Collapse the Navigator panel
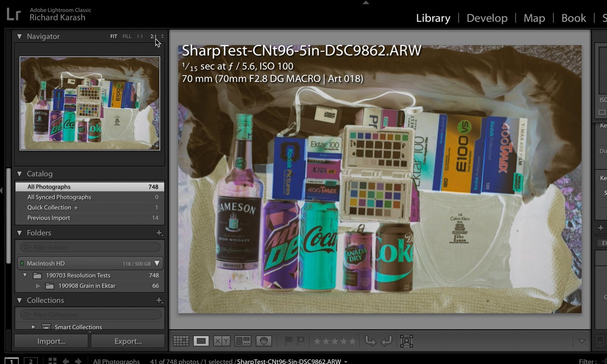607x364 pixels. [19, 36]
